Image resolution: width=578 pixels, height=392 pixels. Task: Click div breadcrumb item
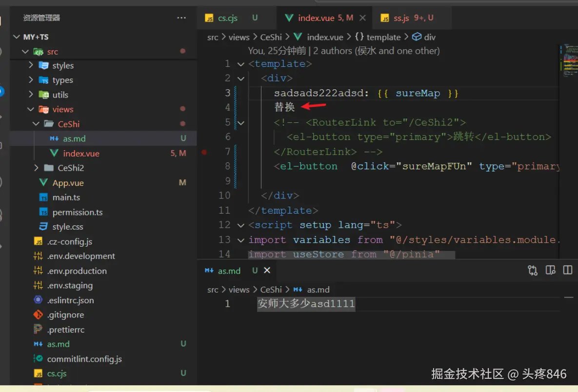(424, 37)
